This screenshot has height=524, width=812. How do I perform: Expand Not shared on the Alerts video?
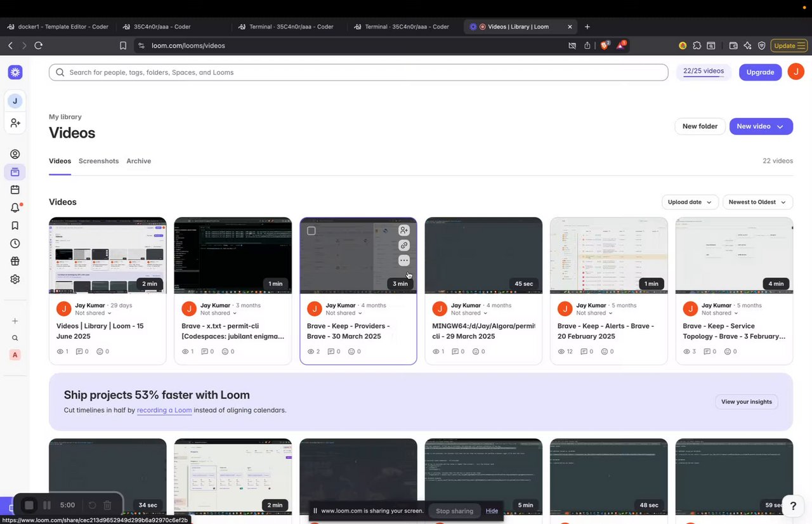(x=595, y=313)
